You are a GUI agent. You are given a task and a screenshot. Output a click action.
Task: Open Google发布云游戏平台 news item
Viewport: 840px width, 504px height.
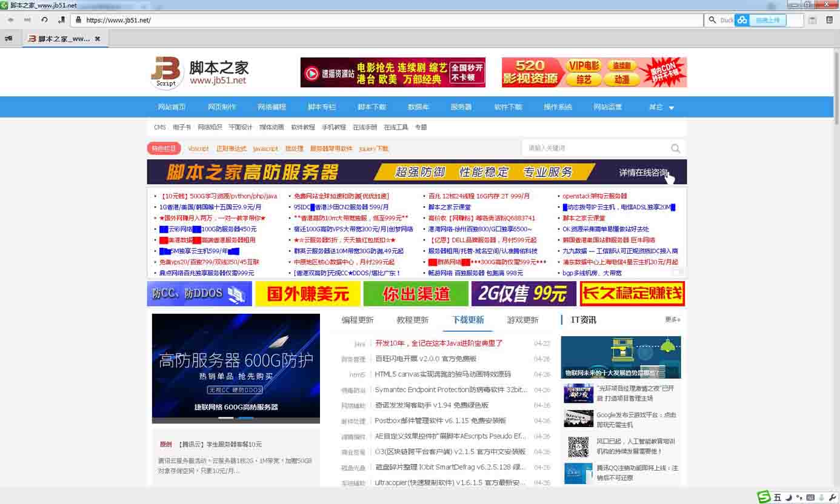pos(636,420)
